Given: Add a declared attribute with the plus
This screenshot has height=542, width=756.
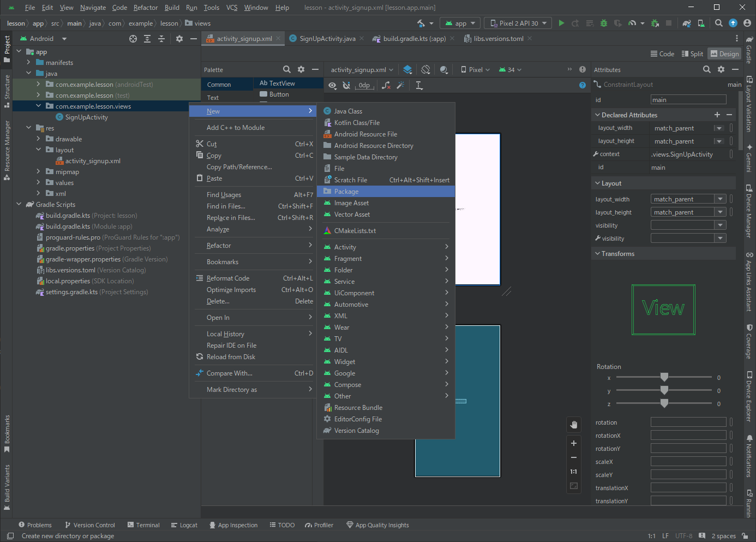Looking at the screenshot, I should point(717,115).
